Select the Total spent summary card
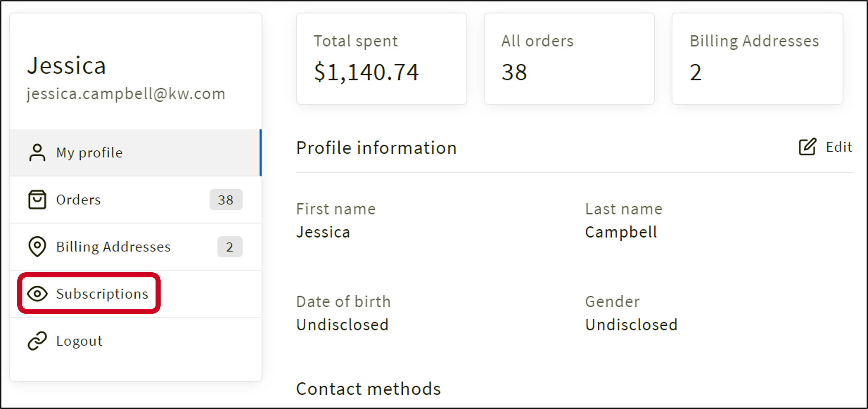 click(x=381, y=59)
